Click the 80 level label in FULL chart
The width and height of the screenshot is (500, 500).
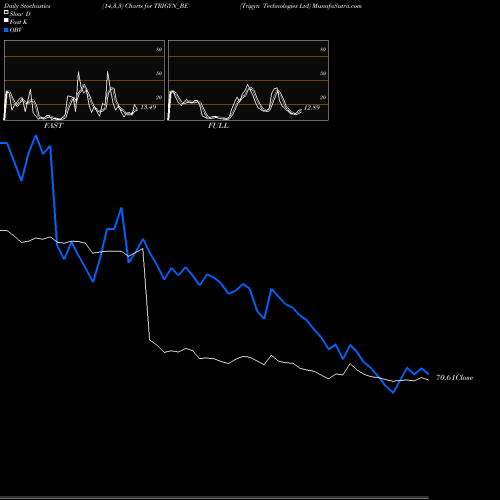point(323,49)
